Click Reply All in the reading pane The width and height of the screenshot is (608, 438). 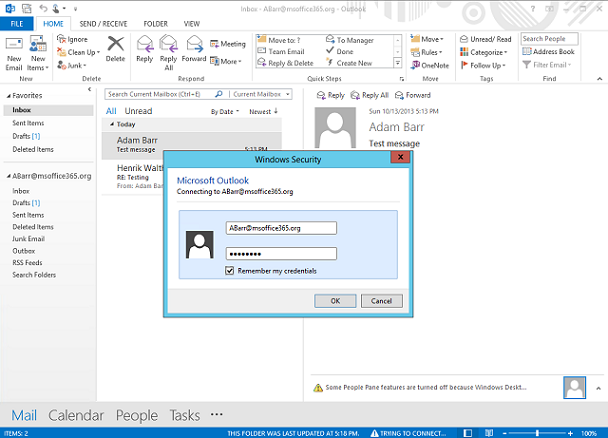point(370,95)
